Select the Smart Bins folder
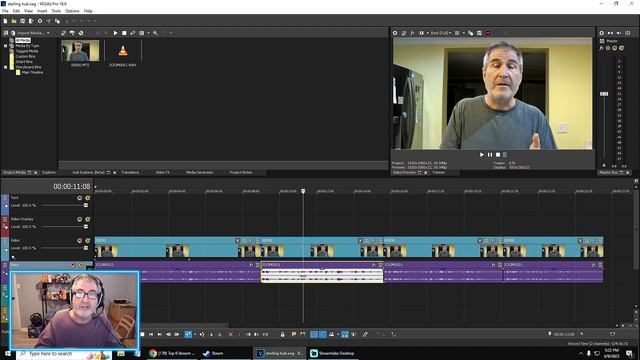The width and height of the screenshot is (640, 360). pyautogui.click(x=24, y=62)
